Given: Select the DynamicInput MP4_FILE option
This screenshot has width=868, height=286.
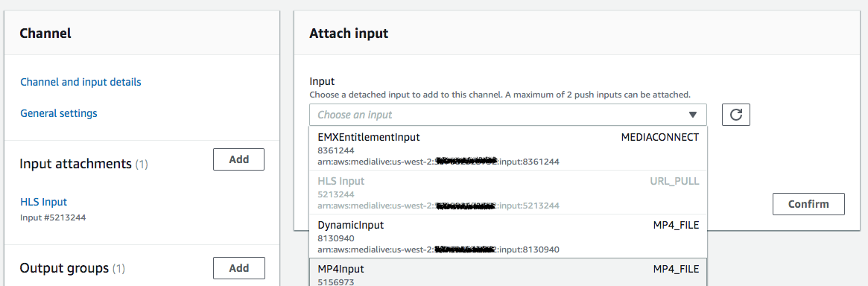Looking at the screenshot, I should [508, 236].
